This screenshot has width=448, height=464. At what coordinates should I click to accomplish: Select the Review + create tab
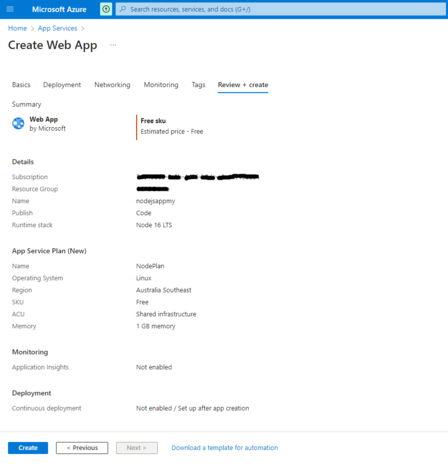(243, 85)
